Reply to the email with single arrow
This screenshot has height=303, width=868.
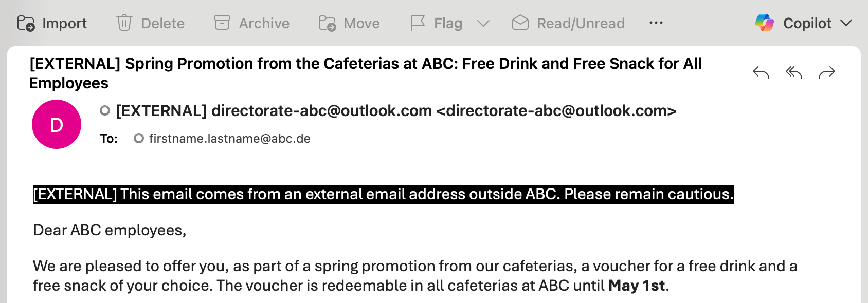click(761, 73)
